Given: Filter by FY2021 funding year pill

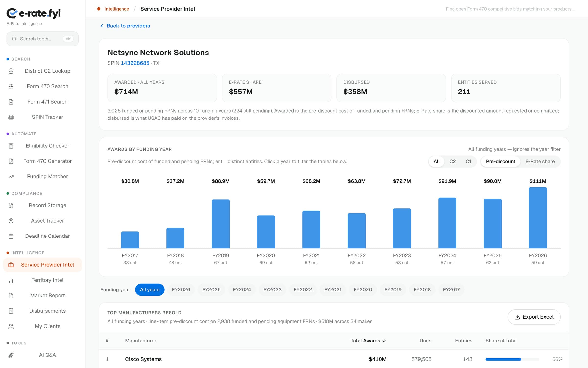Looking at the screenshot, I should pos(333,289).
